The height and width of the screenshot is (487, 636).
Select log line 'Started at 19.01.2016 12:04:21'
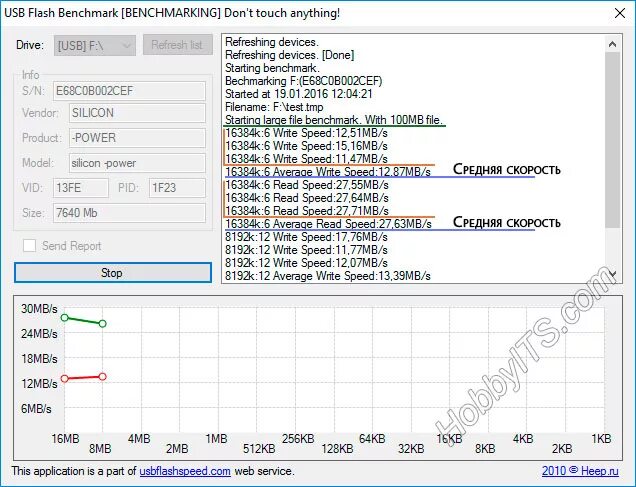point(299,94)
